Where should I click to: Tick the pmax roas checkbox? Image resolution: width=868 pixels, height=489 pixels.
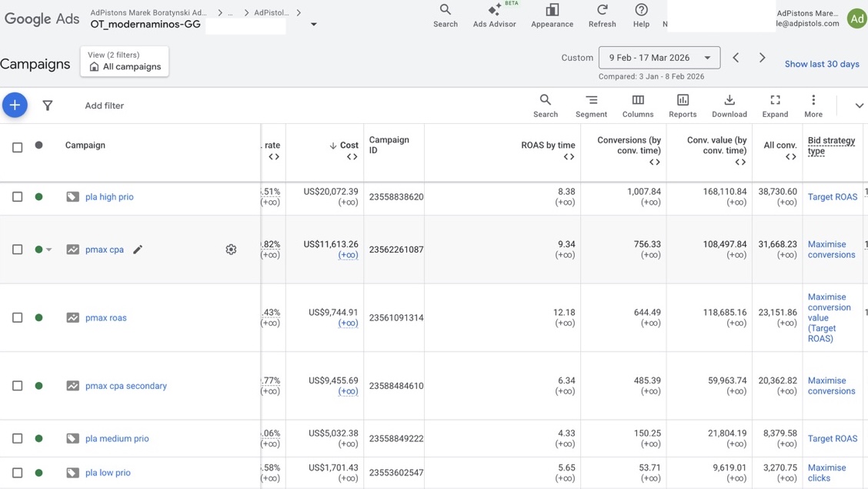tap(17, 317)
